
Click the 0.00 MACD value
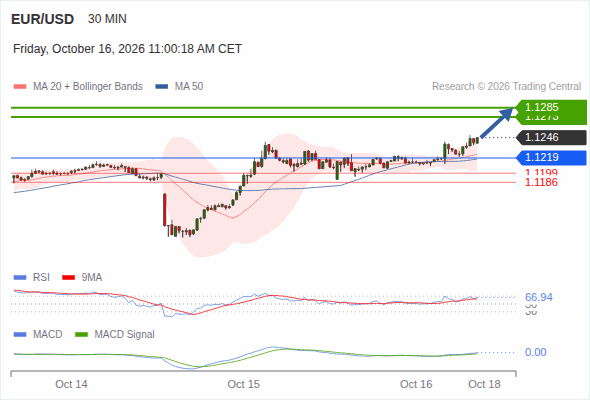(x=535, y=353)
